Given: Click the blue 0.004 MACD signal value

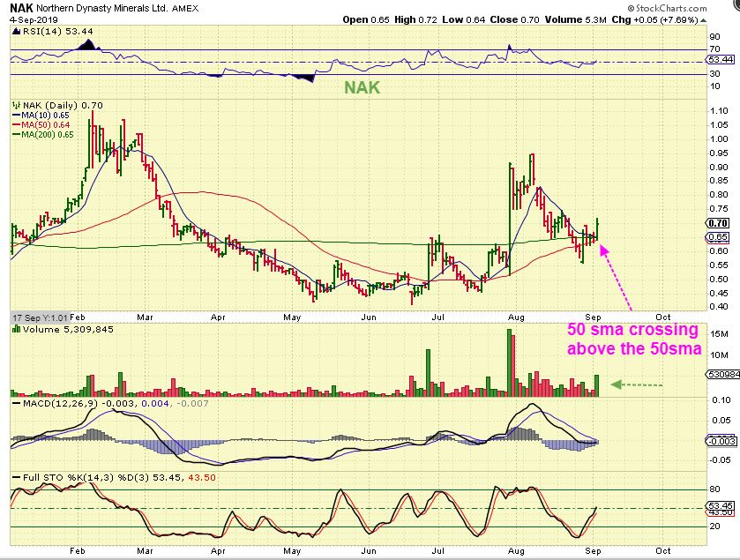Looking at the screenshot, I should pyautogui.click(x=155, y=404).
